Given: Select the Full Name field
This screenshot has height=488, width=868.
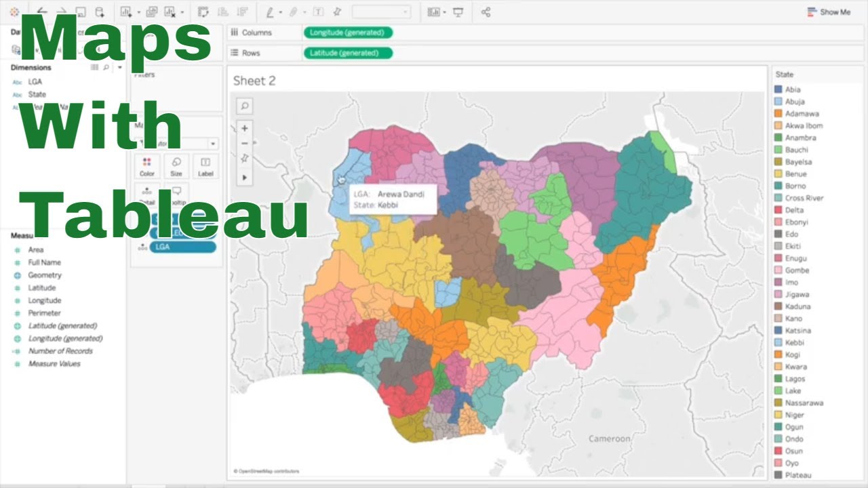Looking at the screenshot, I should pyautogui.click(x=44, y=262).
